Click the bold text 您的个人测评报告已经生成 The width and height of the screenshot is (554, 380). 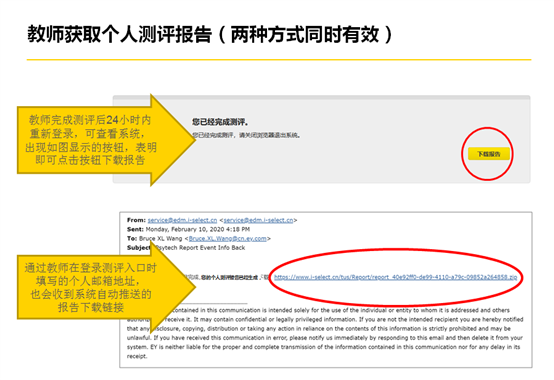[x=229, y=278]
